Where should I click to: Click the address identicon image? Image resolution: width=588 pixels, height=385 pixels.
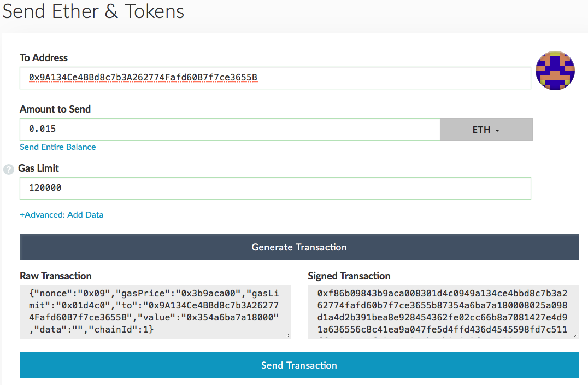(x=555, y=71)
